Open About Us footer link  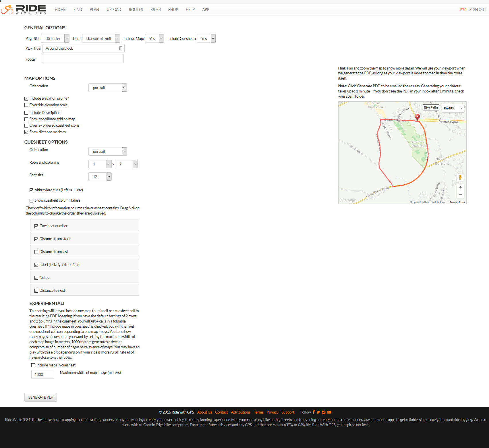[204, 412]
